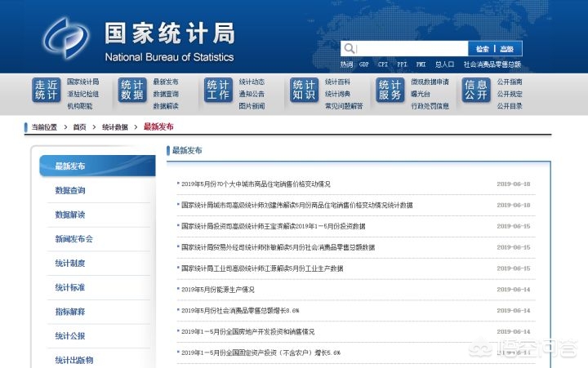This screenshot has height=368, width=588.
Task: Select 统计出版物 in sidebar
Action: [73, 360]
